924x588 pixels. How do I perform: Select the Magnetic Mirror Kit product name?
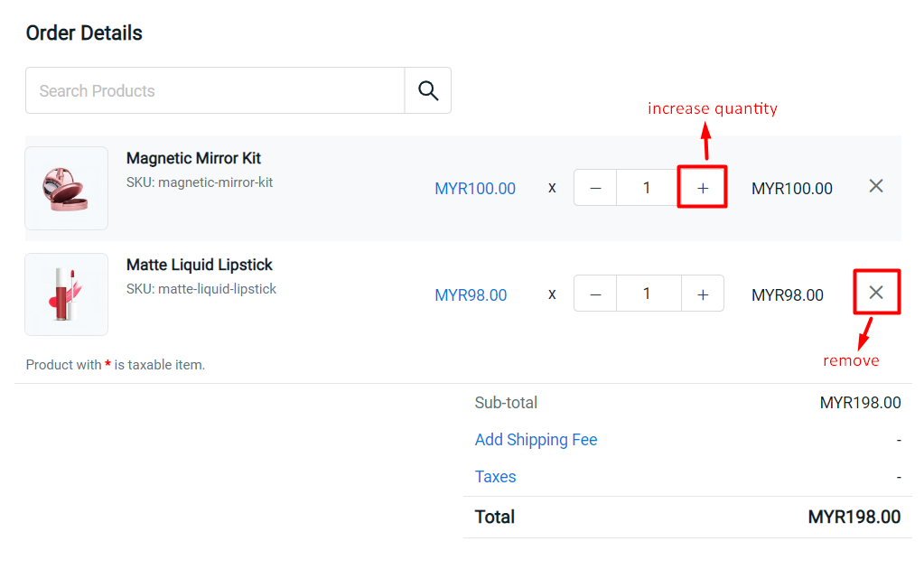coord(193,157)
